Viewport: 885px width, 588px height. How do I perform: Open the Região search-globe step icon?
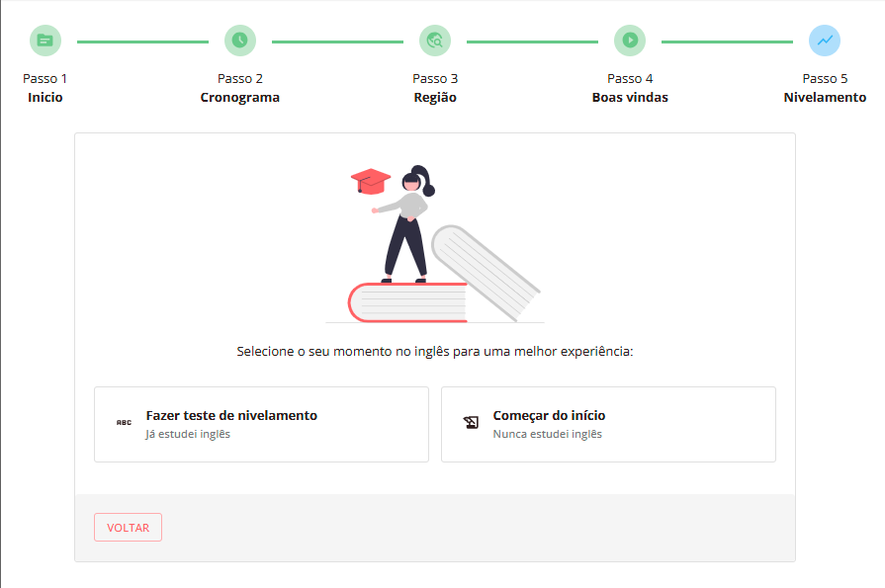[x=435, y=41]
